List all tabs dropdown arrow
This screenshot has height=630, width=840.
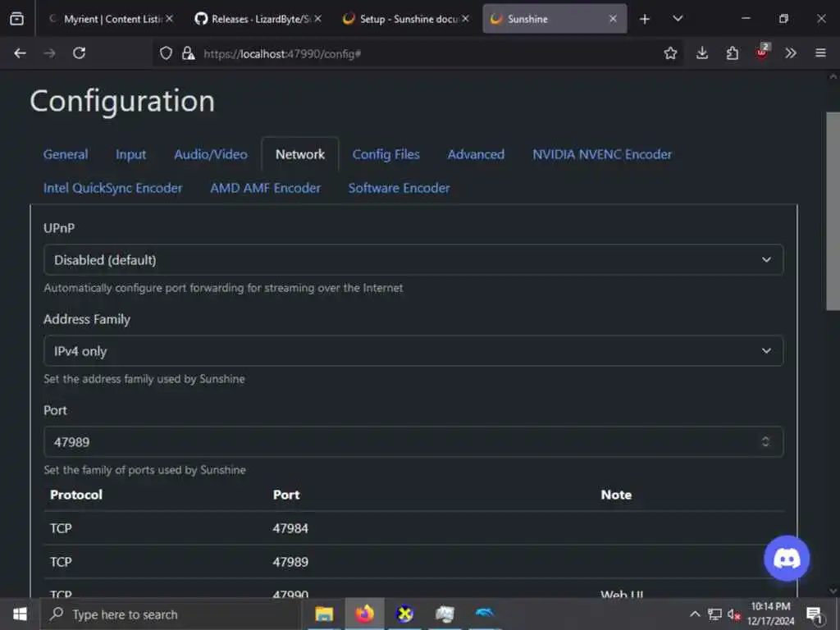click(678, 19)
